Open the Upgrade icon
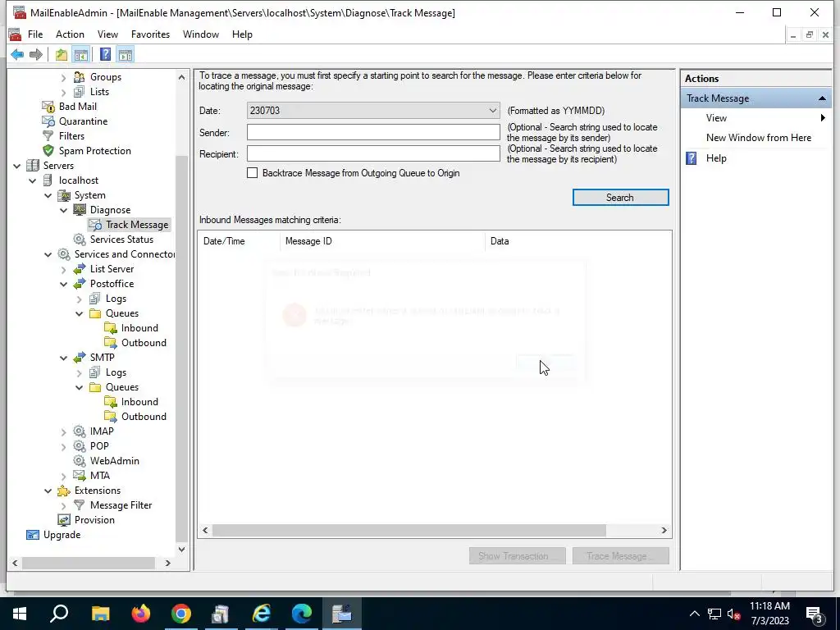 (x=33, y=535)
